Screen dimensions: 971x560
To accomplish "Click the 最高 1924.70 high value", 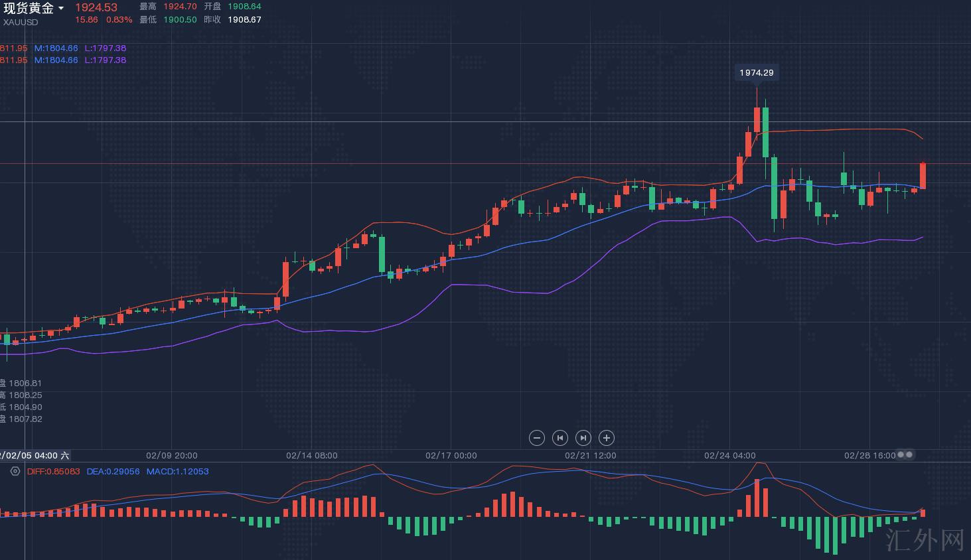I will pos(179,7).
